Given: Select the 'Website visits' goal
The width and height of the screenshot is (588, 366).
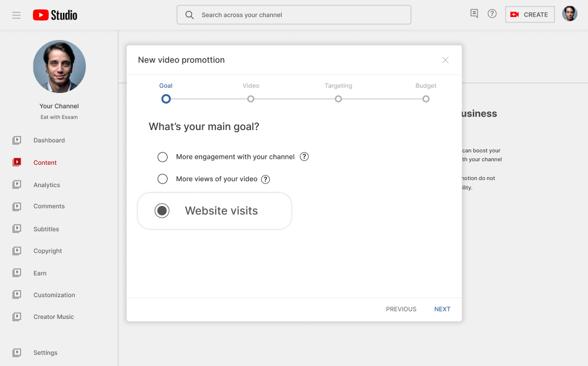Looking at the screenshot, I should pos(162,210).
